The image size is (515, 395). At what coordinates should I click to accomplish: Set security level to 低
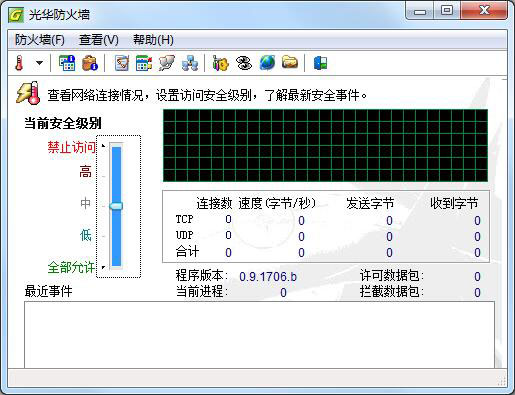pos(86,235)
